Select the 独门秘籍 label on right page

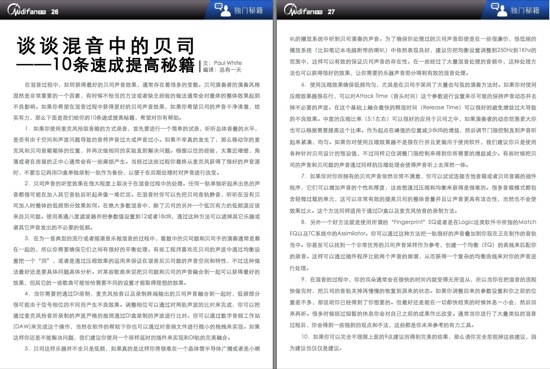point(525,10)
